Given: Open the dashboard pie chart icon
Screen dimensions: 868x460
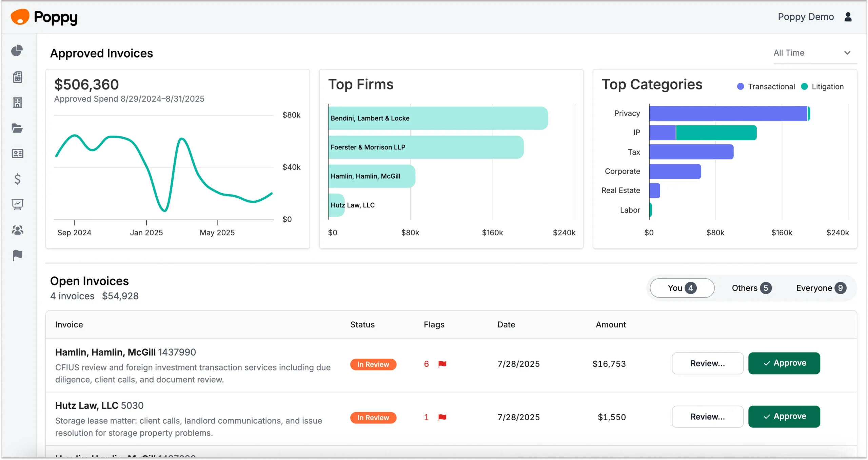Looking at the screenshot, I should click(x=17, y=51).
